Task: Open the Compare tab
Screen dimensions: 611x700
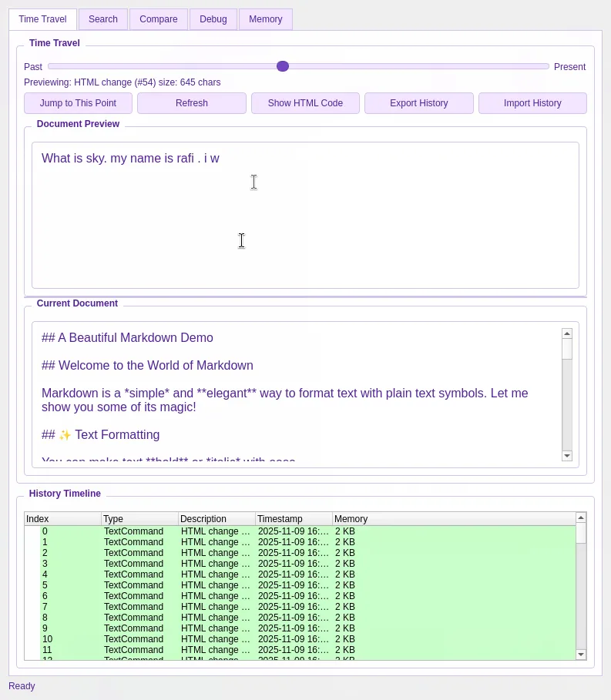Action: [x=158, y=19]
